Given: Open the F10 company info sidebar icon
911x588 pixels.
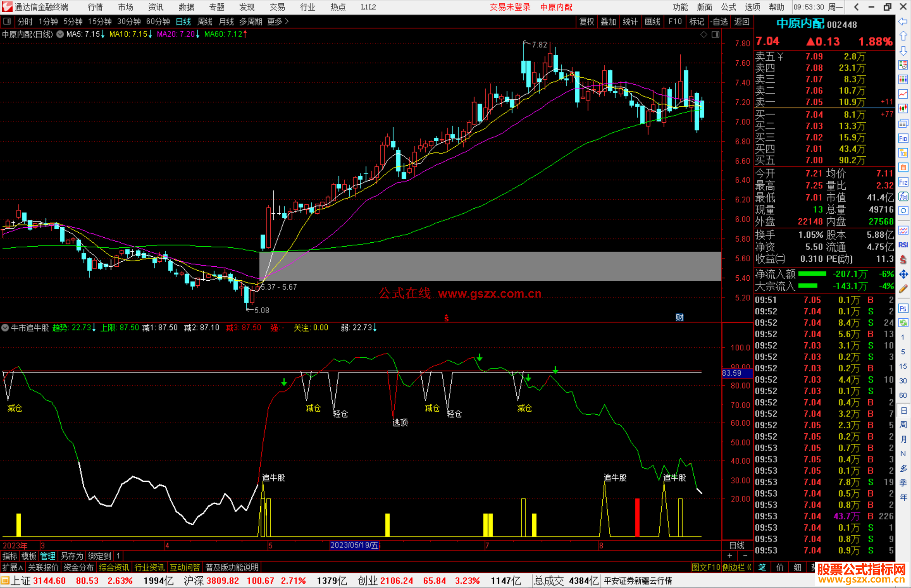Looking at the screenshot, I should pos(903,138).
